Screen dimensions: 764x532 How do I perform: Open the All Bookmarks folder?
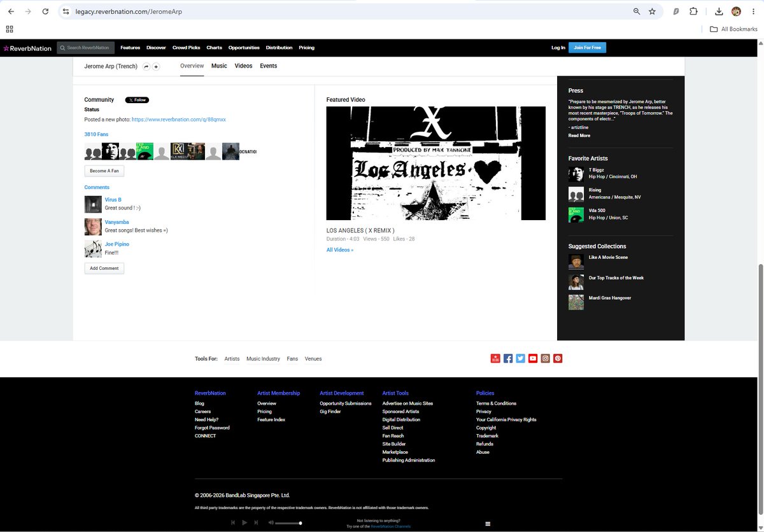733,29
